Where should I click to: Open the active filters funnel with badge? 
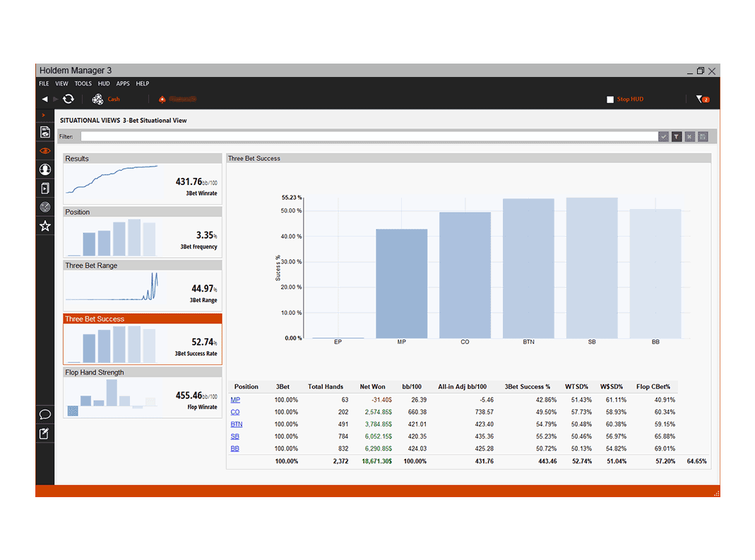tap(701, 100)
